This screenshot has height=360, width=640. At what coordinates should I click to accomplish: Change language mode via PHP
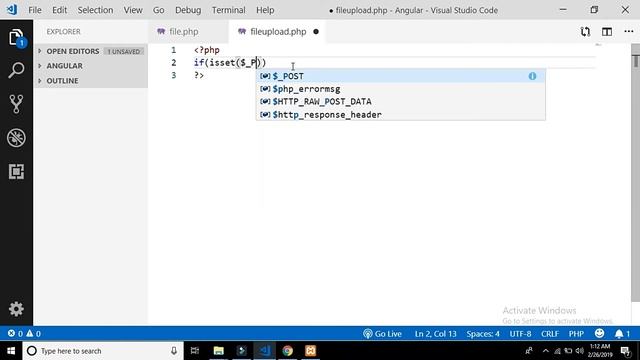click(x=576, y=333)
